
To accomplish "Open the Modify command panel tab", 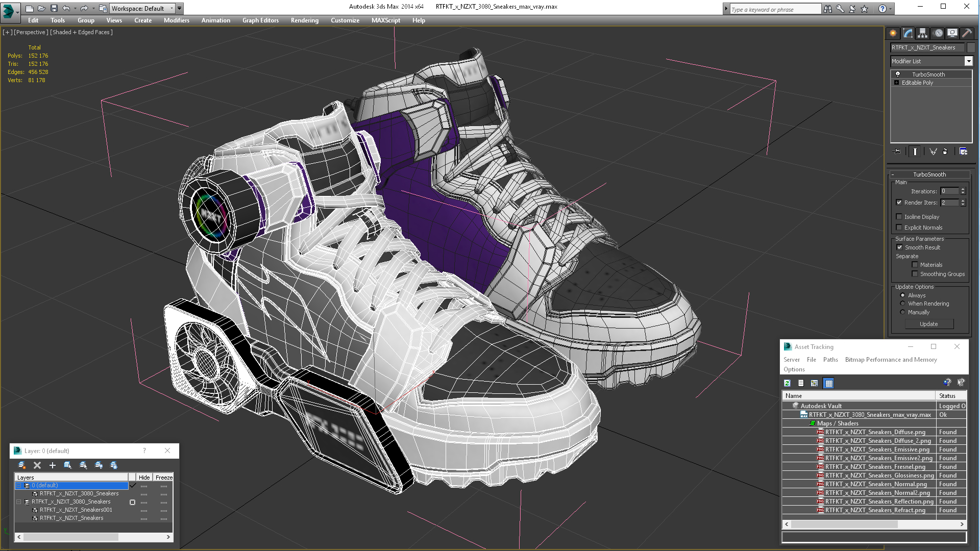I will tap(908, 33).
